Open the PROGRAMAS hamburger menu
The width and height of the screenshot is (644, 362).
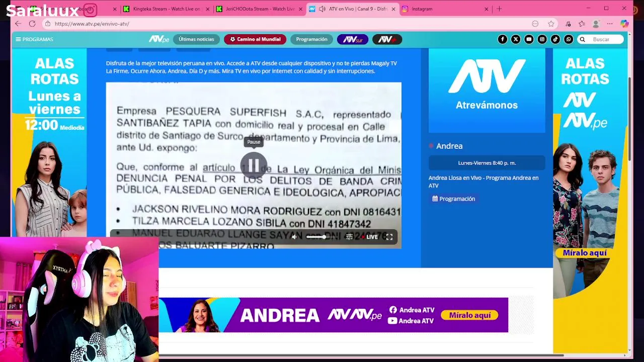34,39
